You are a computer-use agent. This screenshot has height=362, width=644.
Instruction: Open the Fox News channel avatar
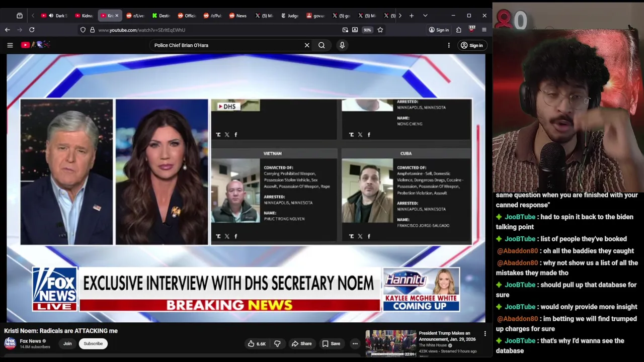[10, 343]
